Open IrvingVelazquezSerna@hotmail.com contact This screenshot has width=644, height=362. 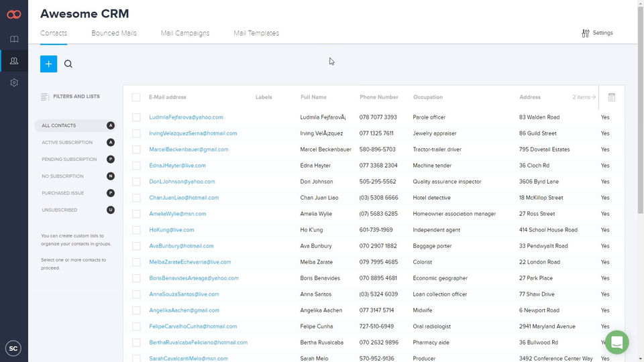(x=193, y=133)
